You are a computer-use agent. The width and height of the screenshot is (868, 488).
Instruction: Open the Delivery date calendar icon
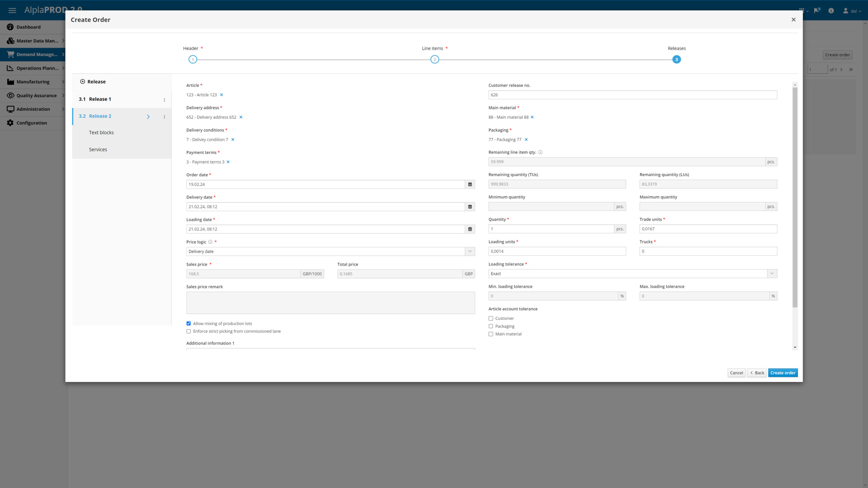coord(470,207)
